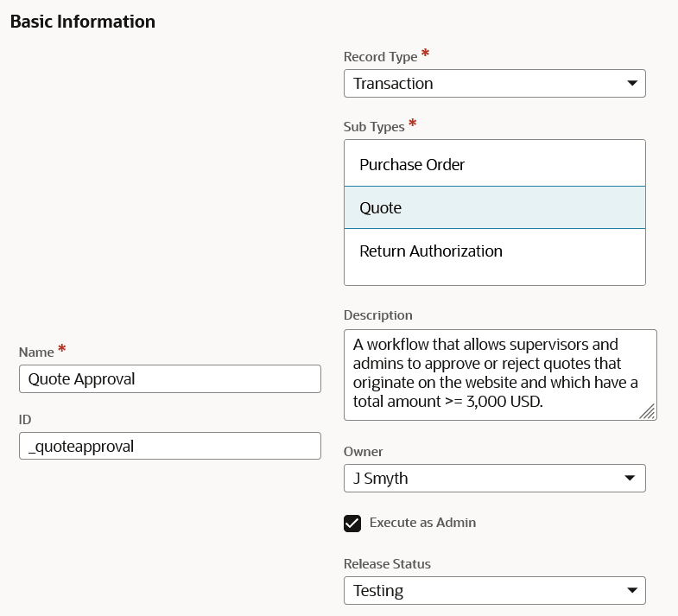Viewport: 678px width, 616px height.
Task: Click the Sub Types label
Action: click(x=374, y=127)
